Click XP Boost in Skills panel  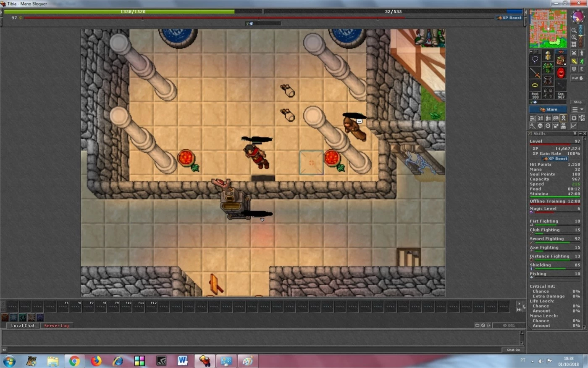point(555,159)
